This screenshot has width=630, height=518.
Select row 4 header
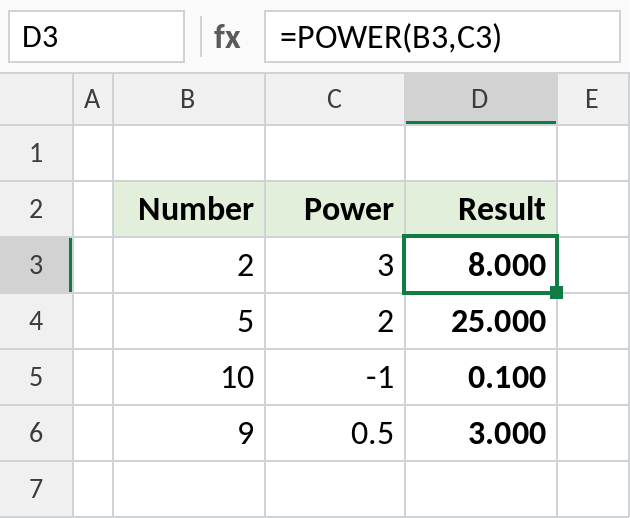[x=36, y=321]
